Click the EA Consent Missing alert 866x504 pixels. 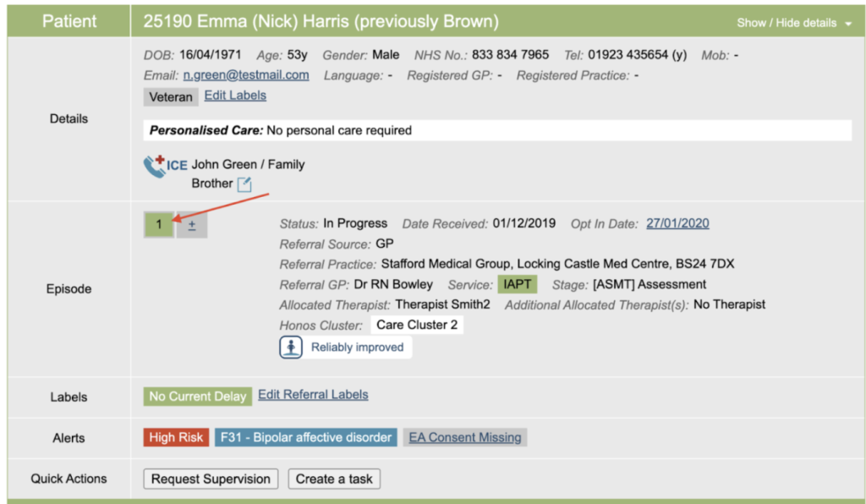[464, 437]
